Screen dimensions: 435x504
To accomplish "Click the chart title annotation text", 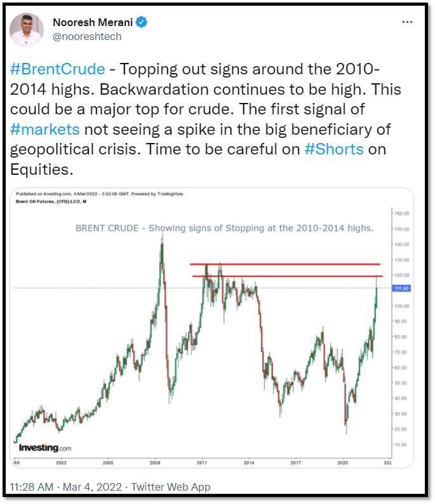I will [x=225, y=228].
